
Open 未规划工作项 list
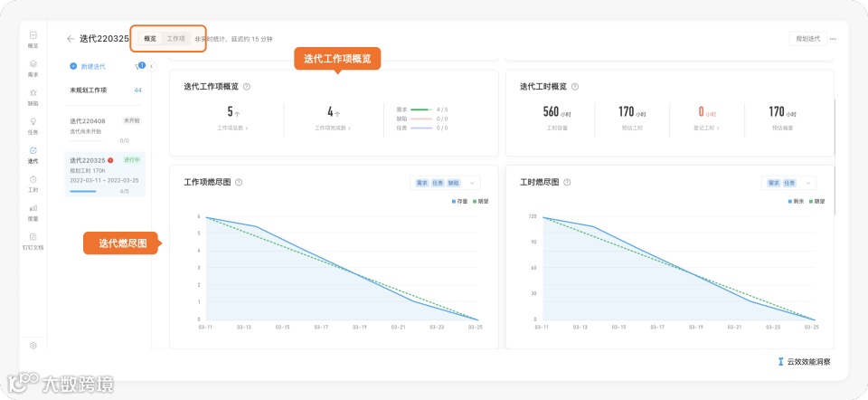(x=88, y=90)
